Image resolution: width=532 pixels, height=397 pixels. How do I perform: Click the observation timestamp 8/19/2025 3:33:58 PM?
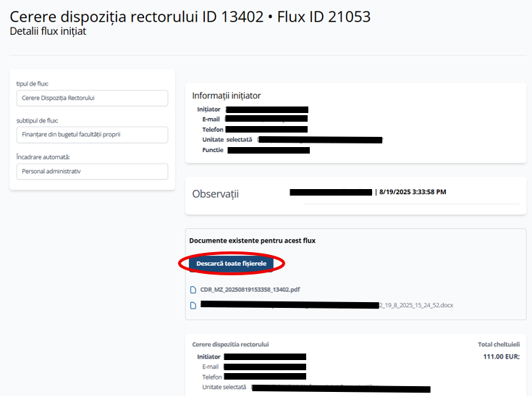[x=413, y=192]
